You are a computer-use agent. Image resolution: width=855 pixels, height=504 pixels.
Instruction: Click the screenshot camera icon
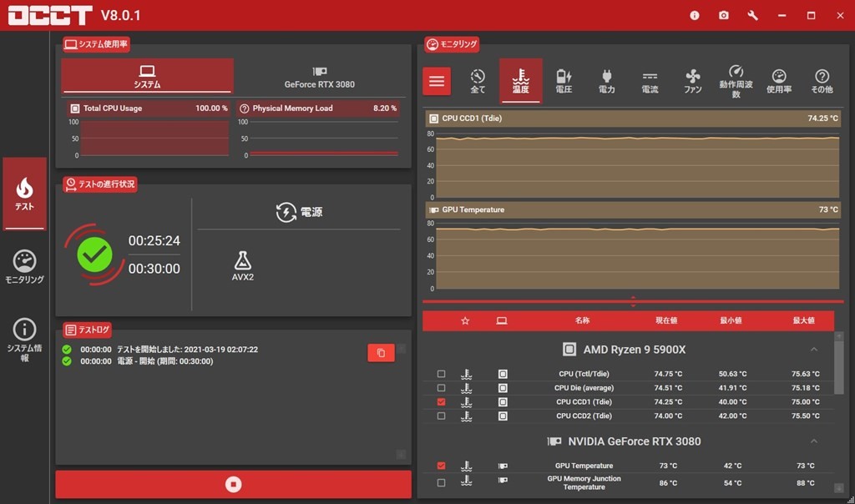pos(724,16)
